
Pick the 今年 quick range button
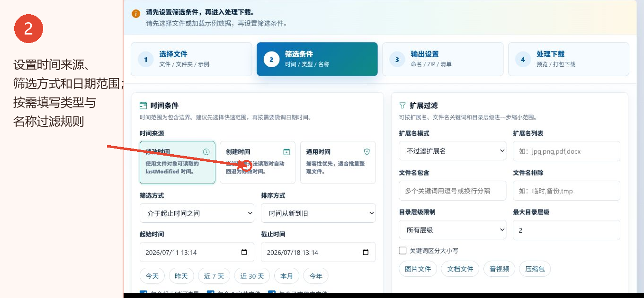pos(316,276)
